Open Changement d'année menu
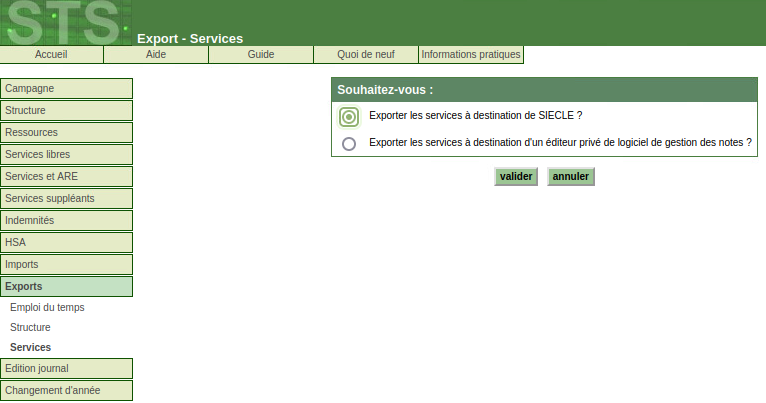Screen dimensions: 766x403 pos(66,391)
